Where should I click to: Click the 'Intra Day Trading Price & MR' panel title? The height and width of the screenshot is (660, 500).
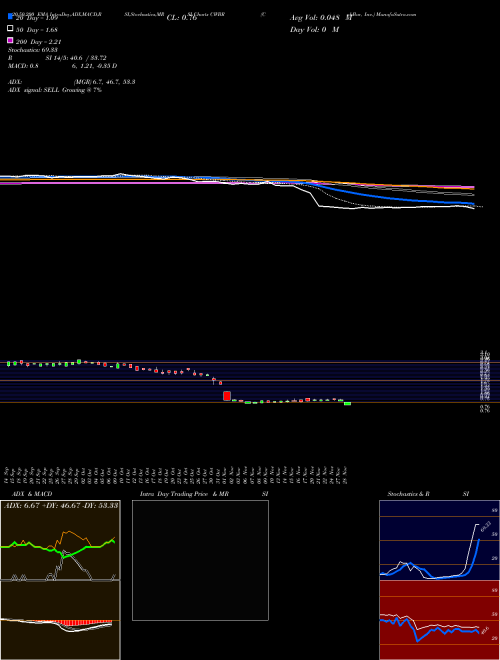click(x=184, y=494)
